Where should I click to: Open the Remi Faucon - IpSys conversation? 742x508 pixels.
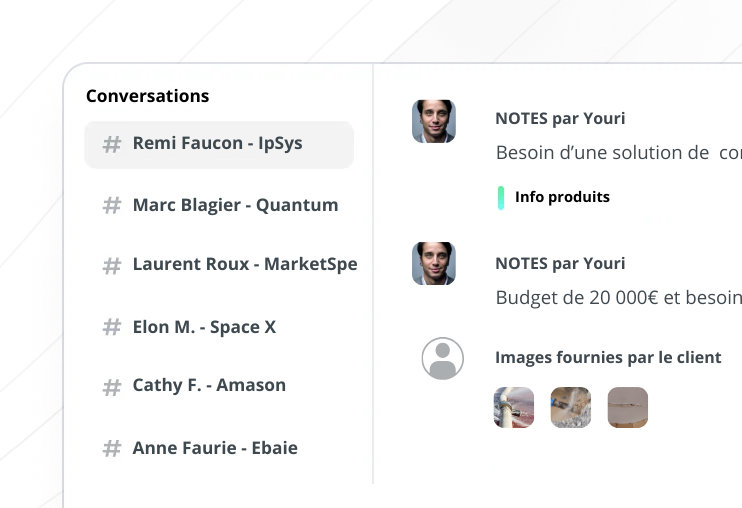218,144
